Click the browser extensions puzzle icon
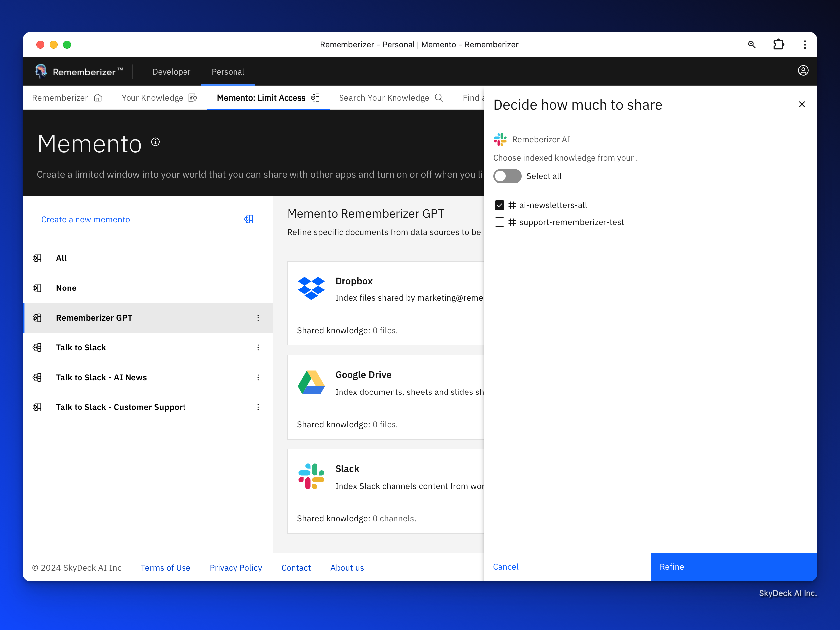 pos(778,45)
